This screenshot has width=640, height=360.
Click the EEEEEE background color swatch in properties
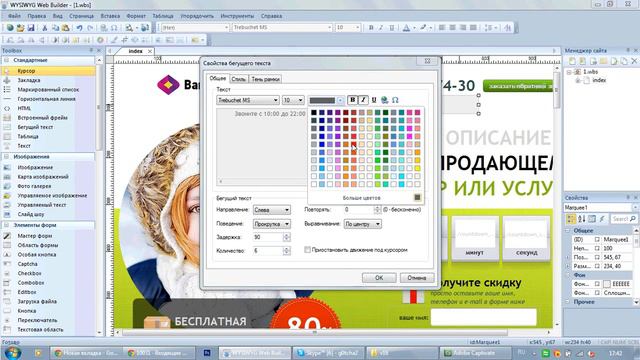point(607,284)
